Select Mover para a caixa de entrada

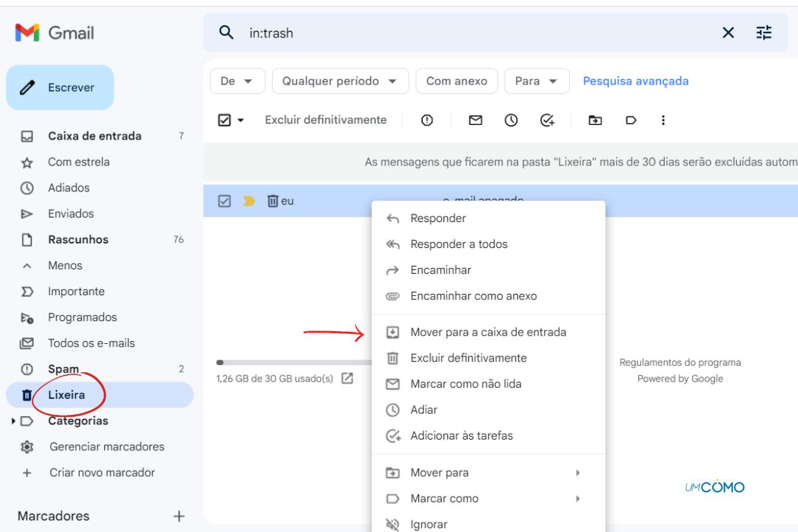(x=488, y=332)
